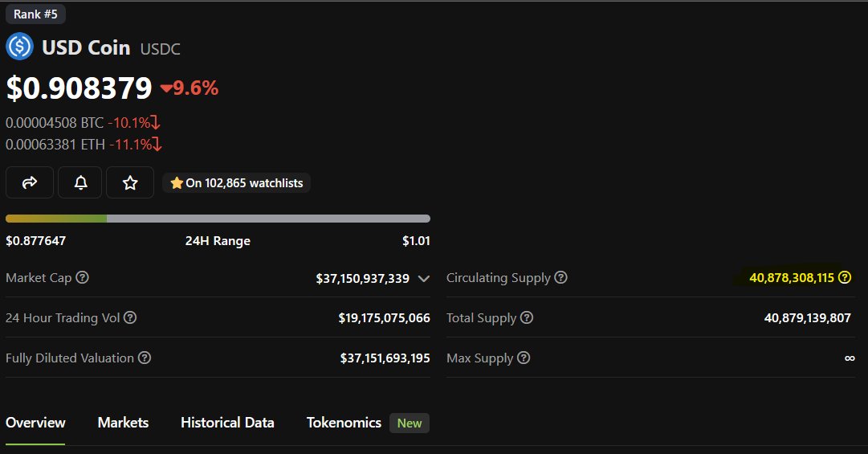The image size is (868, 454).
Task: Open the Market Cap help tooltip icon
Action: click(83, 277)
